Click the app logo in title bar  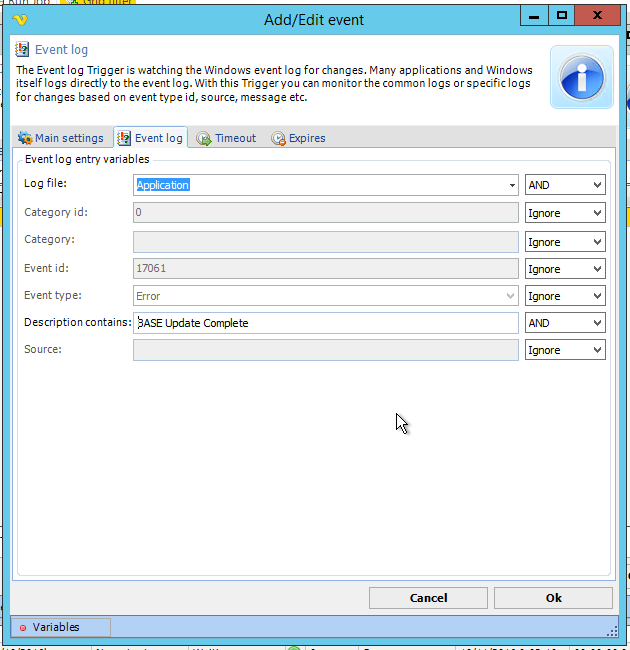click(19, 19)
